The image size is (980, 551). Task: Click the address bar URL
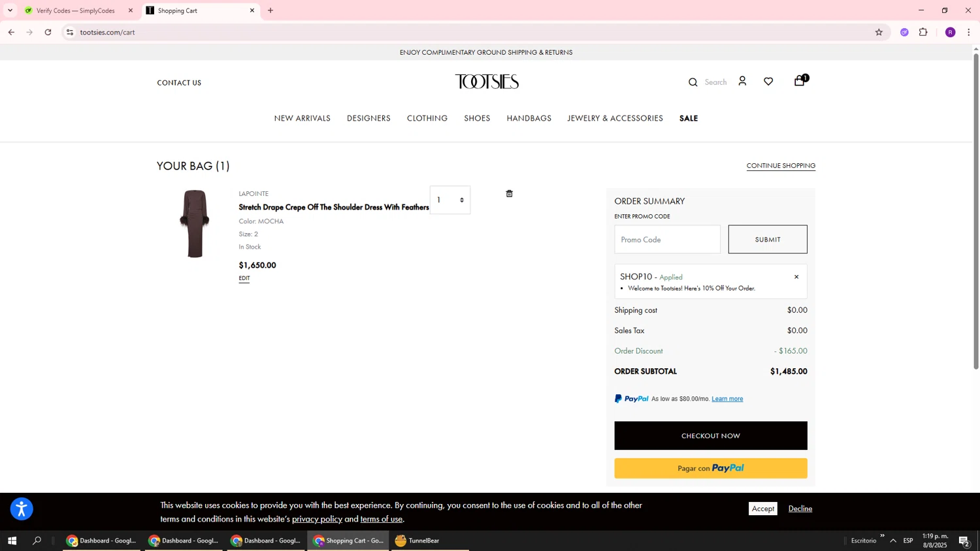tap(108, 32)
